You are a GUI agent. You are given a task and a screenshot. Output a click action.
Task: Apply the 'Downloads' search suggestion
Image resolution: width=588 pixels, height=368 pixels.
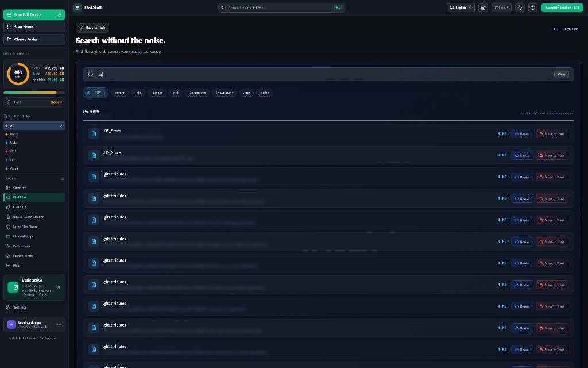coord(225,93)
